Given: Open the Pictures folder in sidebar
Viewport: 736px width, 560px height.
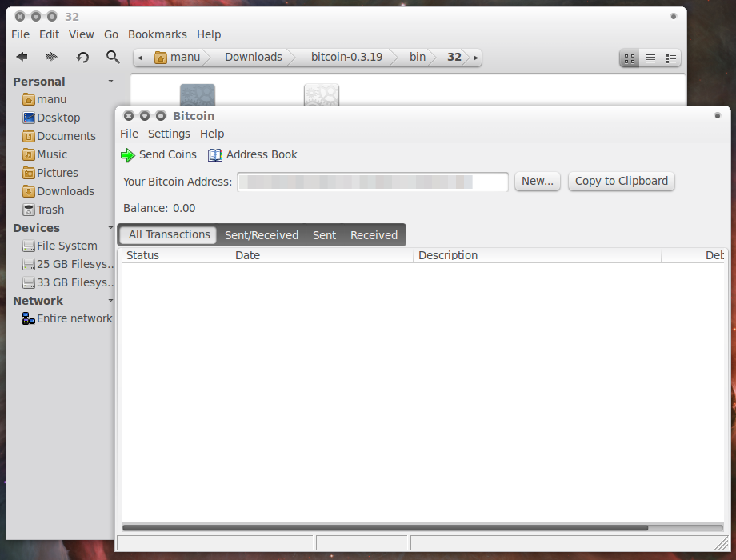Looking at the screenshot, I should (x=50, y=173).
